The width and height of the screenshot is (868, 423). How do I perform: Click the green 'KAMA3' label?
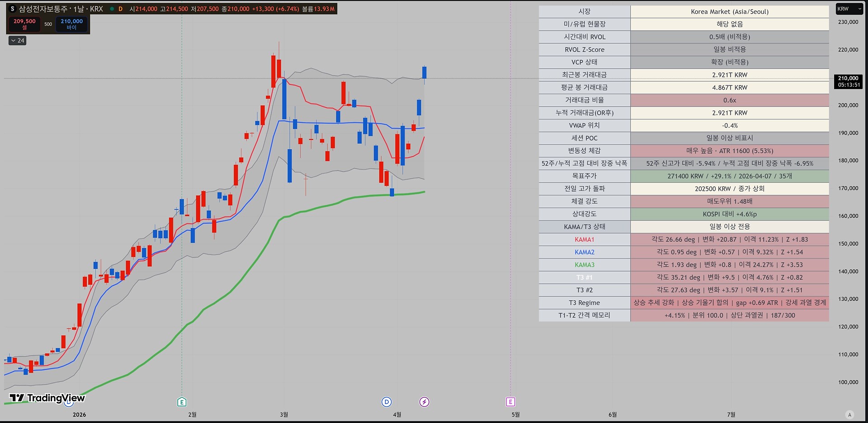coord(585,265)
